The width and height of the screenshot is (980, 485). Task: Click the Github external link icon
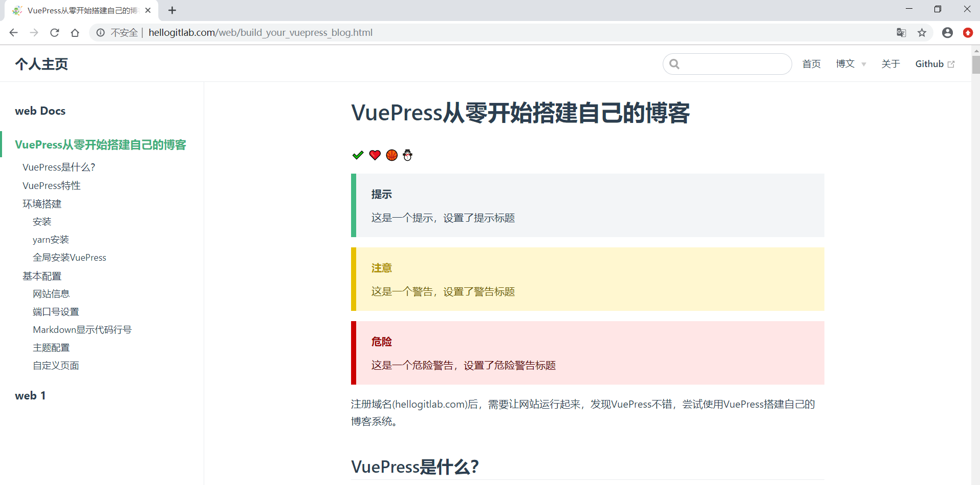tap(951, 65)
